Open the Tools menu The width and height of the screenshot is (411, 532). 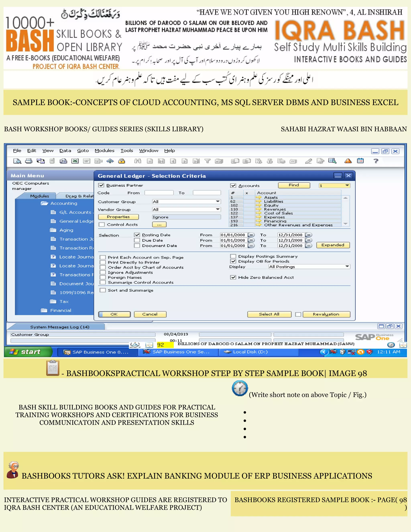127,151
